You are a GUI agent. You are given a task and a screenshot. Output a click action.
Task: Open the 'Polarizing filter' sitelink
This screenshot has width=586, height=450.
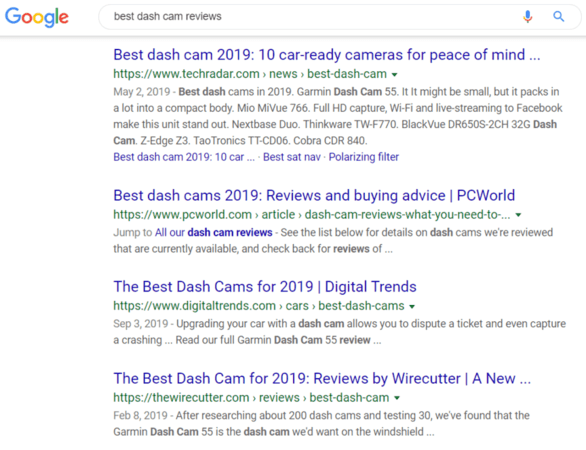[x=364, y=157]
